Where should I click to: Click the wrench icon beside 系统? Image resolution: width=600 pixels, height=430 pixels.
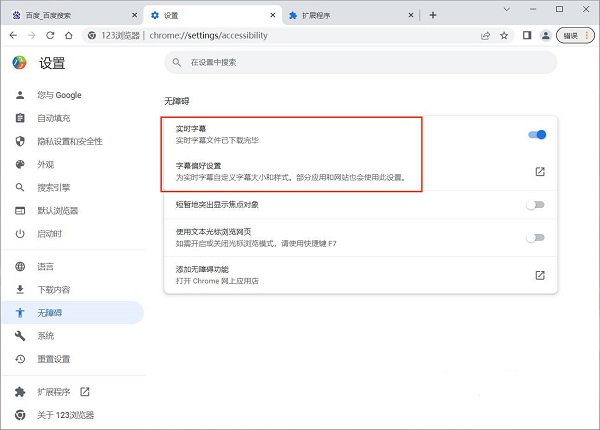coord(20,336)
